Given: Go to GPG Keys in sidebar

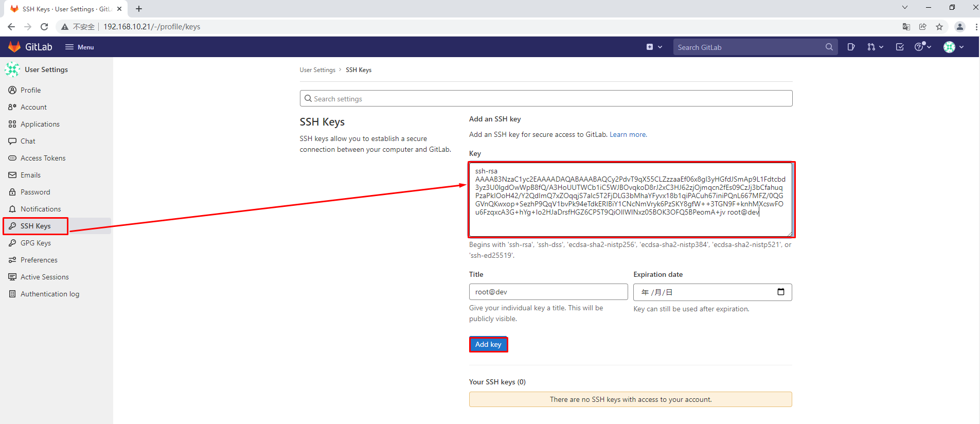Looking at the screenshot, I should pyautogui.click(x=35, y=243).
